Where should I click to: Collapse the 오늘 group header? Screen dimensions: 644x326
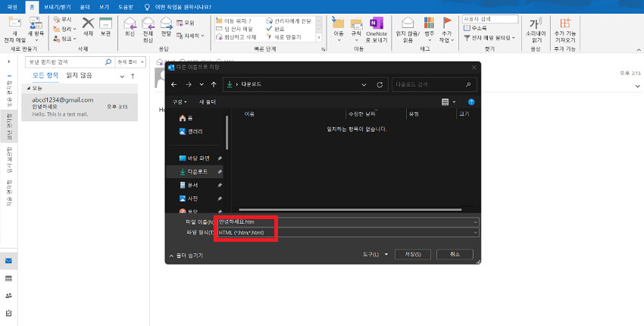28,89
